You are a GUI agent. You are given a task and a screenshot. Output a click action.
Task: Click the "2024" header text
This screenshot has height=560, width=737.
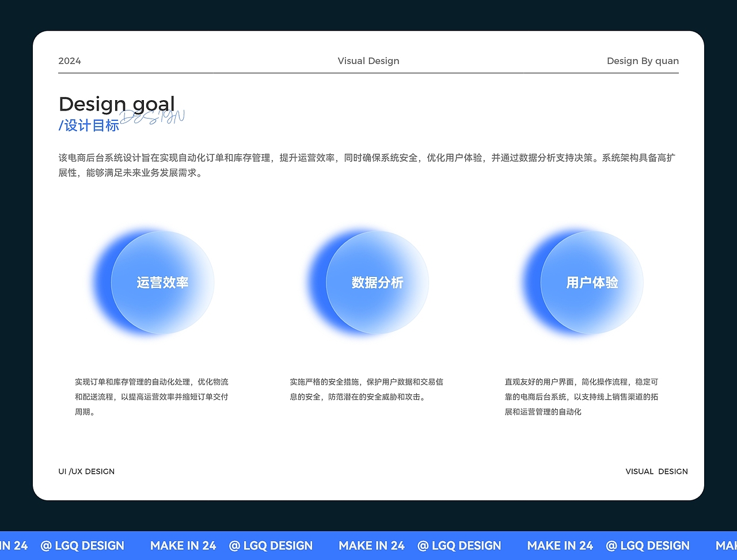pos(70,61)
